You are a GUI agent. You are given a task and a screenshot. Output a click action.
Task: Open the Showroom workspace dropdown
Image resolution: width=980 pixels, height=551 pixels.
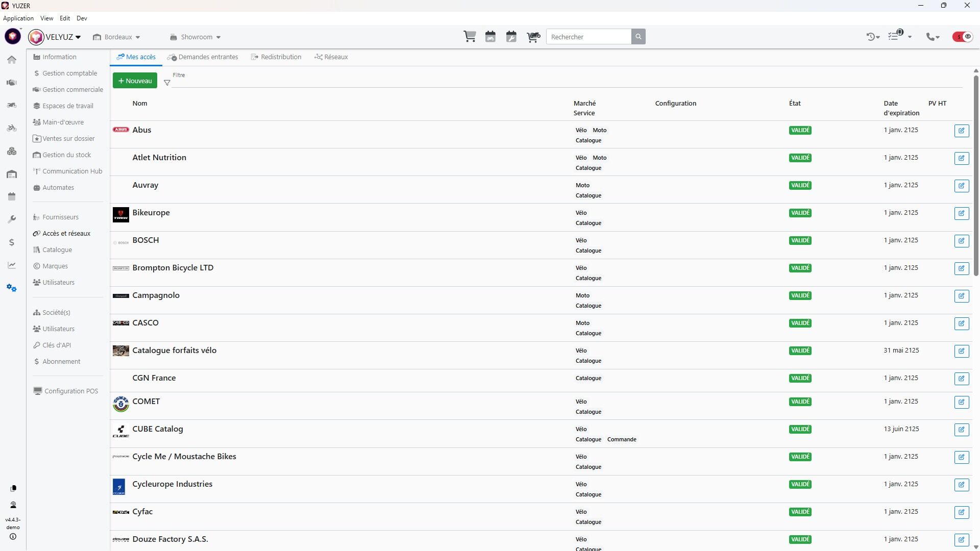tap(195, 37)
